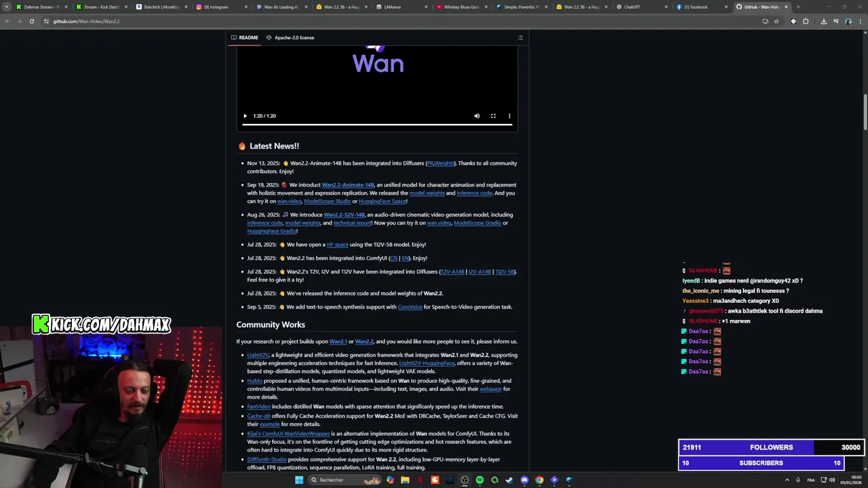
Task: Open the Wan2.2-S2V-14B link
Action: 344,215
